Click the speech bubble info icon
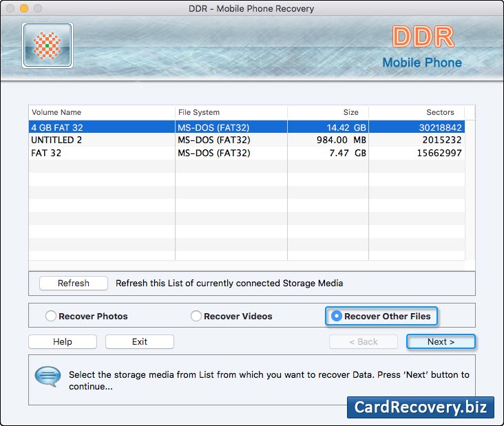Viewport: 504px width, 426px height. (48, 376)
